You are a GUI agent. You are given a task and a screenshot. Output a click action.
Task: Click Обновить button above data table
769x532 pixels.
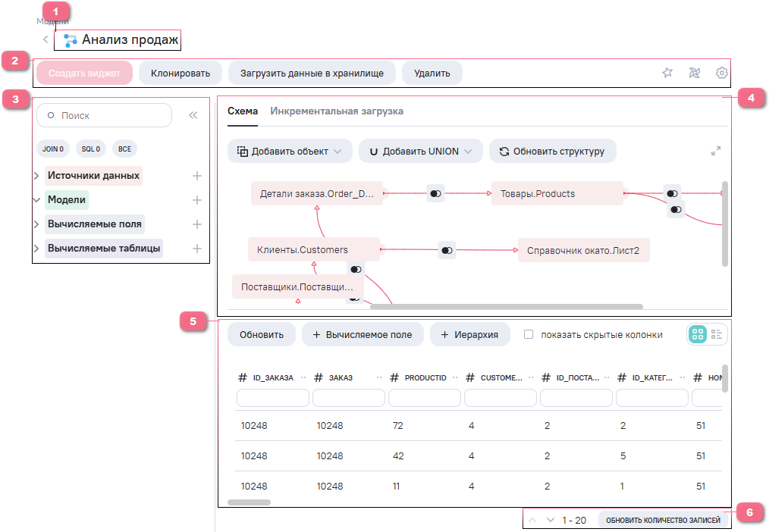tap(262, 334)
